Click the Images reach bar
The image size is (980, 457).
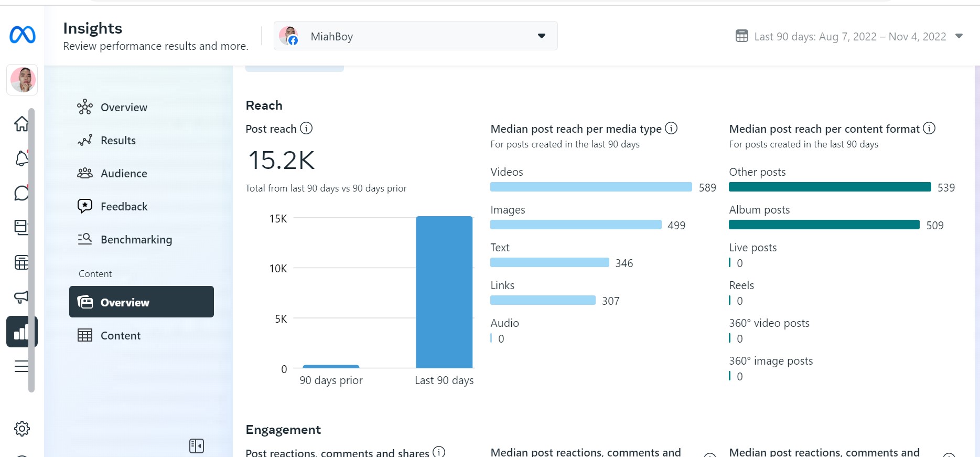[x=576, y=225]
